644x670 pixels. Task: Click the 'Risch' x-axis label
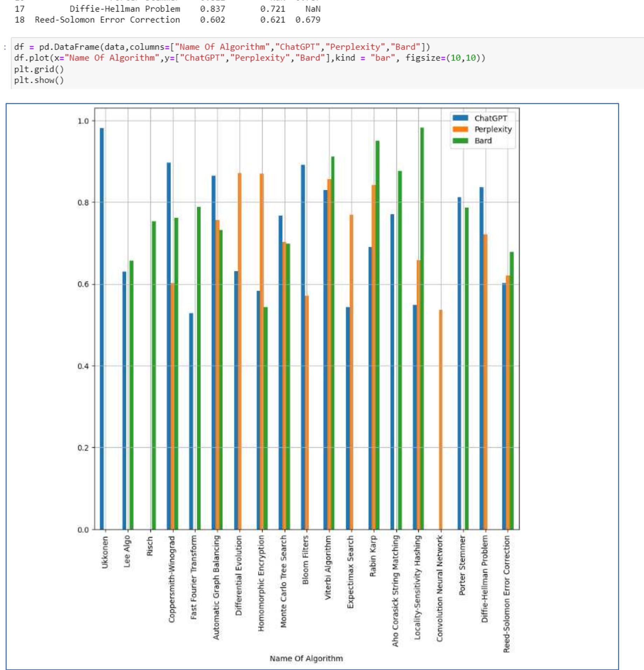[150, 546]
